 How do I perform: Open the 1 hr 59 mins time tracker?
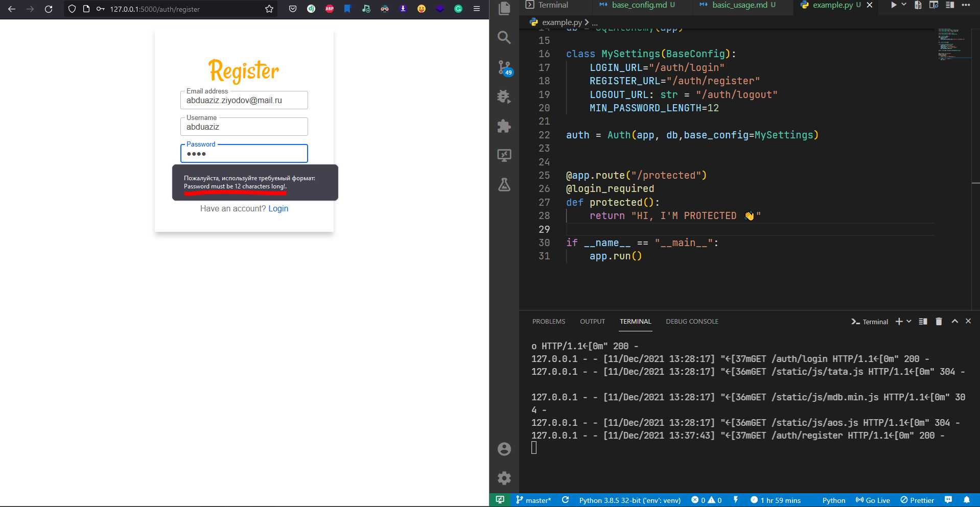(775, 500)
